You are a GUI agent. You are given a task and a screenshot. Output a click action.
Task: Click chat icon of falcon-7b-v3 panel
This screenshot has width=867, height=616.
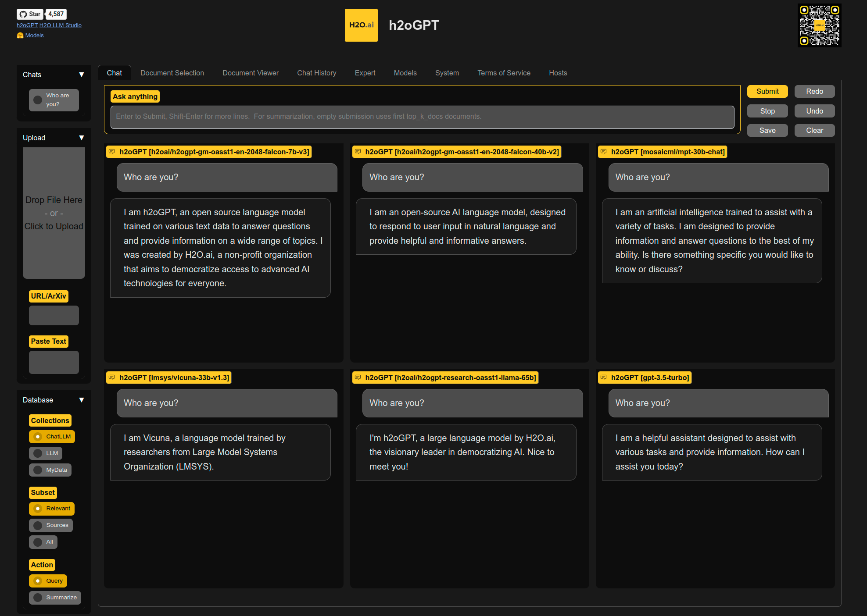112,152
